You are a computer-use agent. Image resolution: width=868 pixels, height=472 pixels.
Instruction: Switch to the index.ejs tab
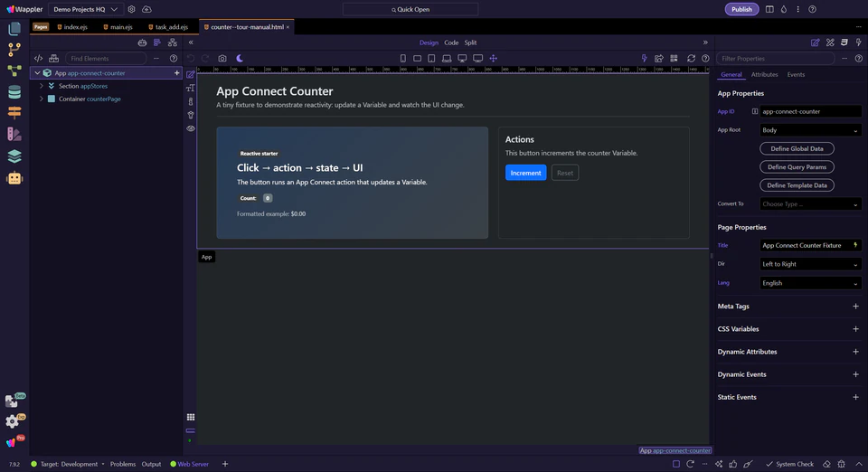click(x=72, y=26)
